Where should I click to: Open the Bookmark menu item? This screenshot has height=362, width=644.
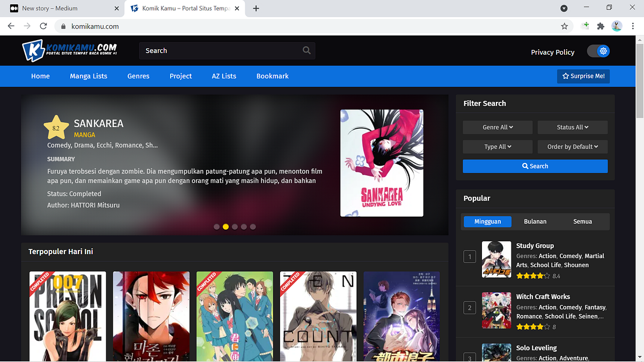point(273,76)
